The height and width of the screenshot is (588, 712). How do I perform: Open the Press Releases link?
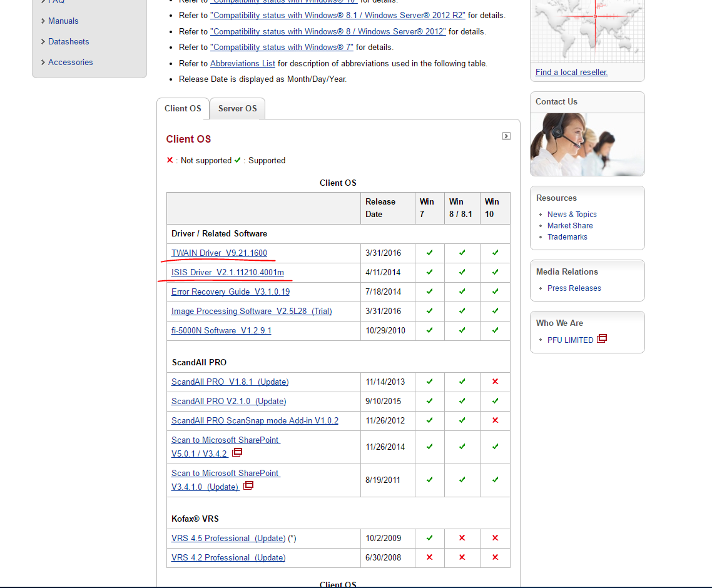(x=574, y=288)
